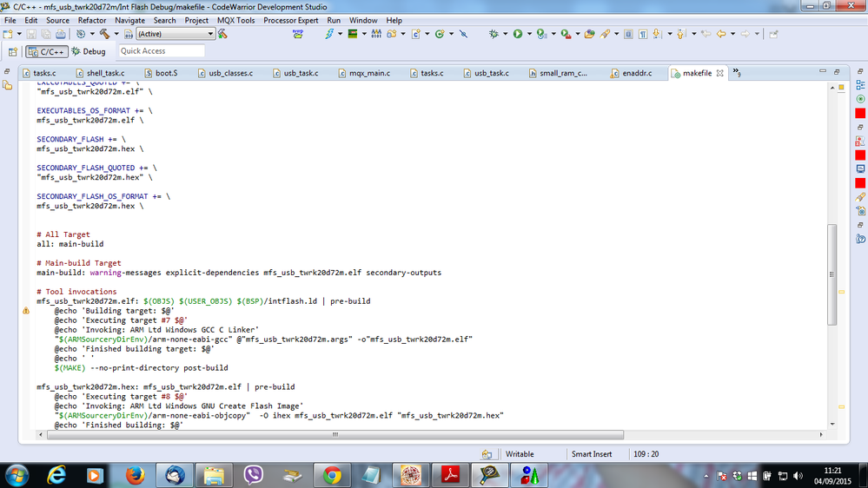
Task: Expand the Run play dropdown arrow
Action: (x=529, y=34)
